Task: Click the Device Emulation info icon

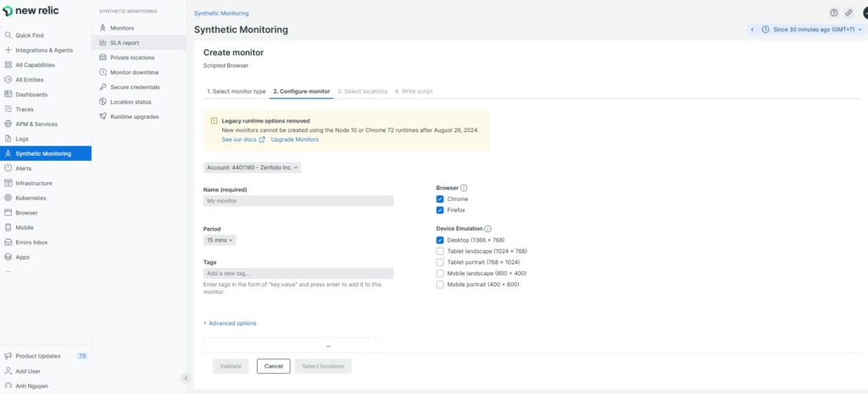Action: (487, 229)
